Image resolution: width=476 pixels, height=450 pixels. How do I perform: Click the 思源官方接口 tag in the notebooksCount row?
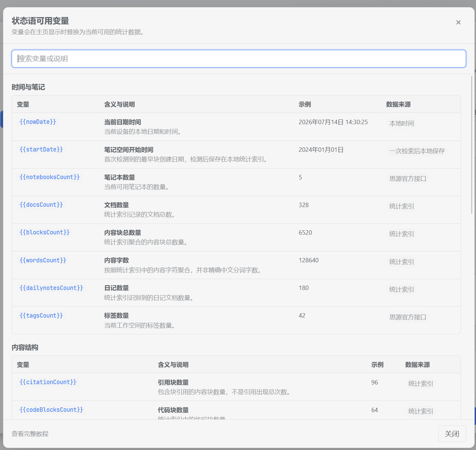tap(408, 179)
